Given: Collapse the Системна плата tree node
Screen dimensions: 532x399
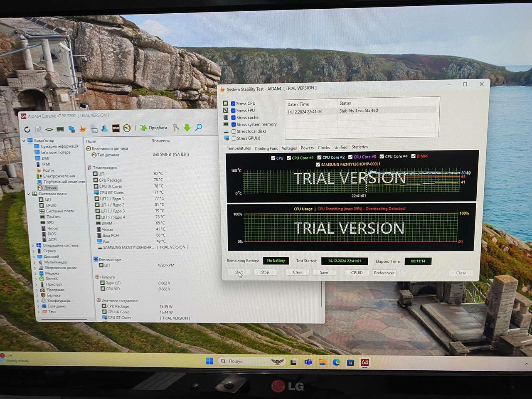Looking at the screenshot, I should coord(29,194).
